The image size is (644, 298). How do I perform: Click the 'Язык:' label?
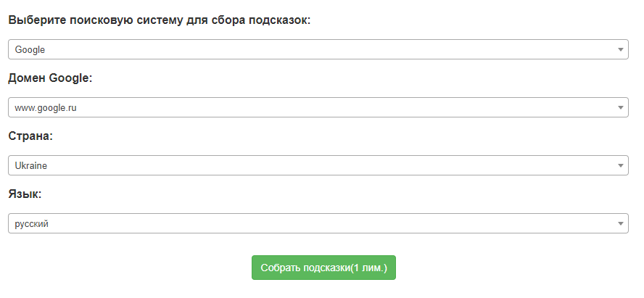point(25,194)
